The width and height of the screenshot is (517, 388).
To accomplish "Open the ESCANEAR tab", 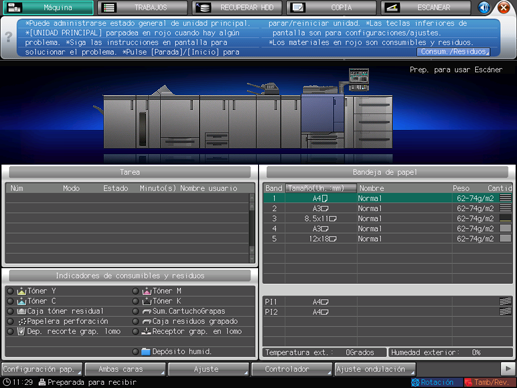I will point(426,7).
